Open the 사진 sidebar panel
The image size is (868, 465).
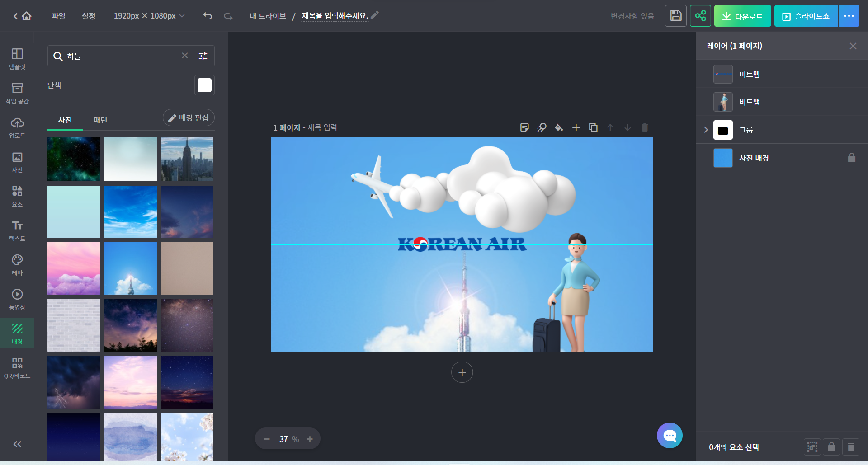click(x=17, y=162)
